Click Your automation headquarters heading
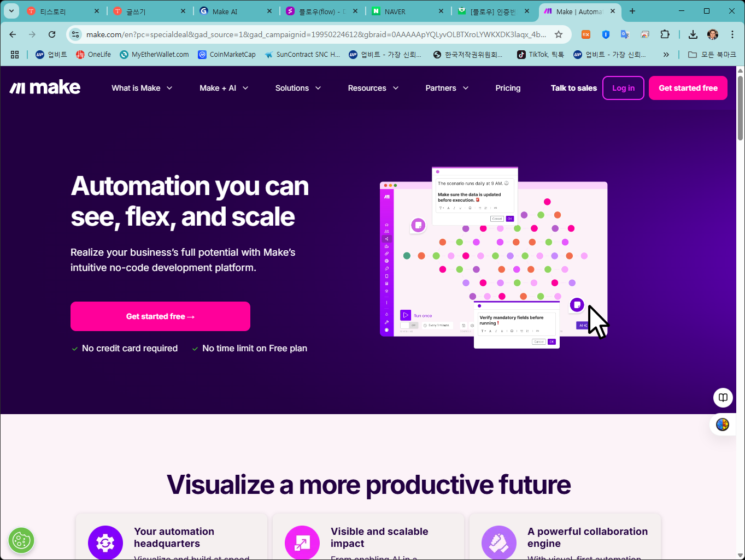 (174, 538)
